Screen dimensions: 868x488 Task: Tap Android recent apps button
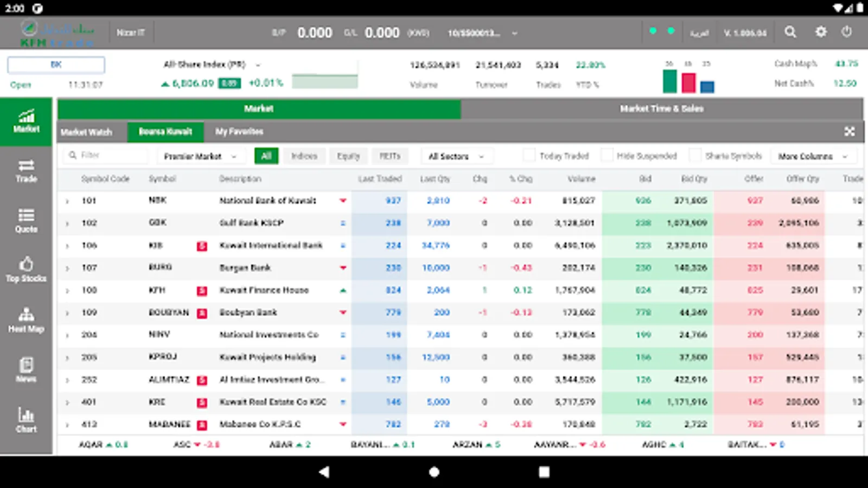click(544, 472)
